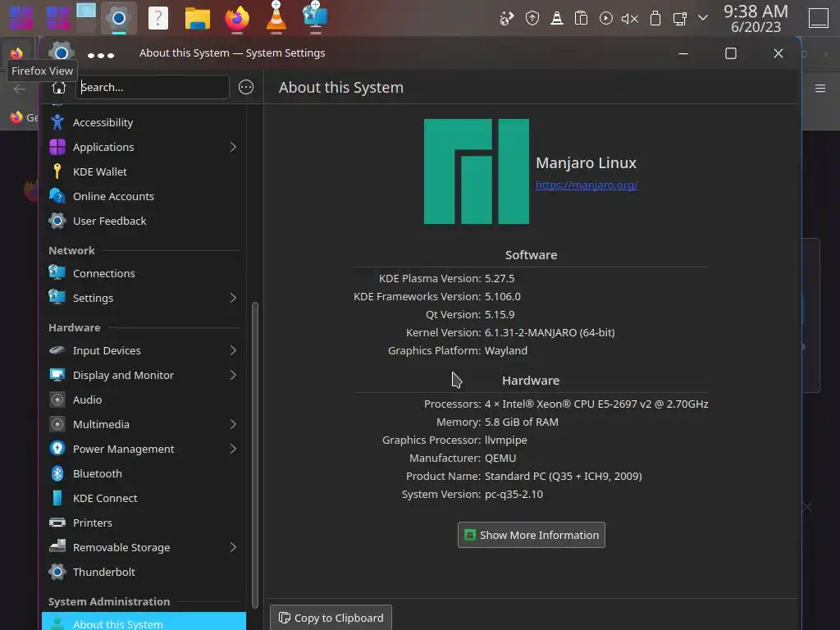Open the application launcher in the panel
840x630 pixels.
tap(21, 18)
